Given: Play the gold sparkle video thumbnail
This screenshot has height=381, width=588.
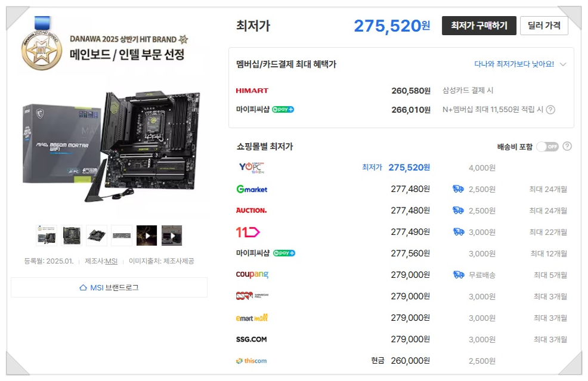Looking at the screenshot, I should tap(147, 236).
